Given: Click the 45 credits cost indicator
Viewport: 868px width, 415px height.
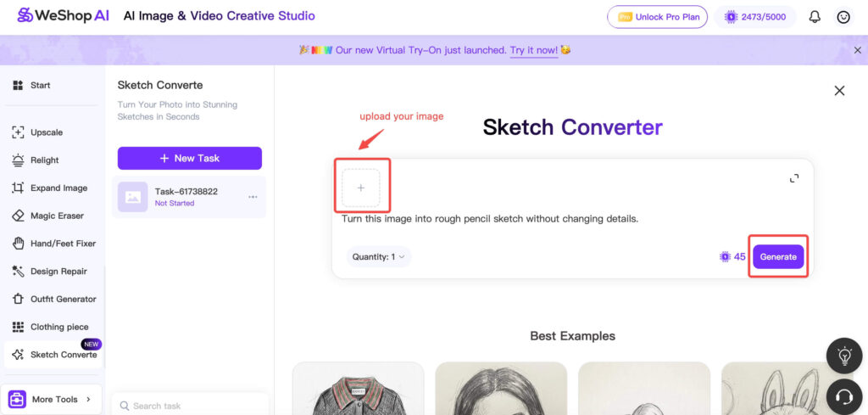Looking at the screenshot, I should click(732, 256).
